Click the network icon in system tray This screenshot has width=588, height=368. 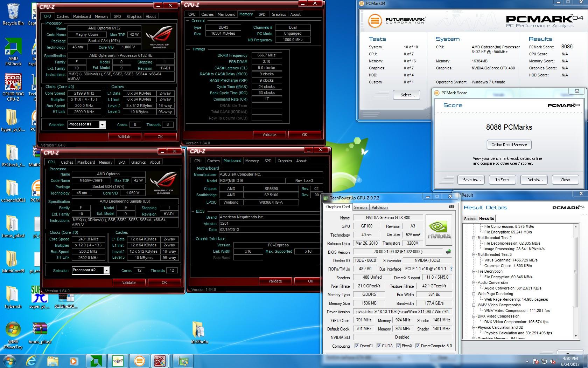544,361
